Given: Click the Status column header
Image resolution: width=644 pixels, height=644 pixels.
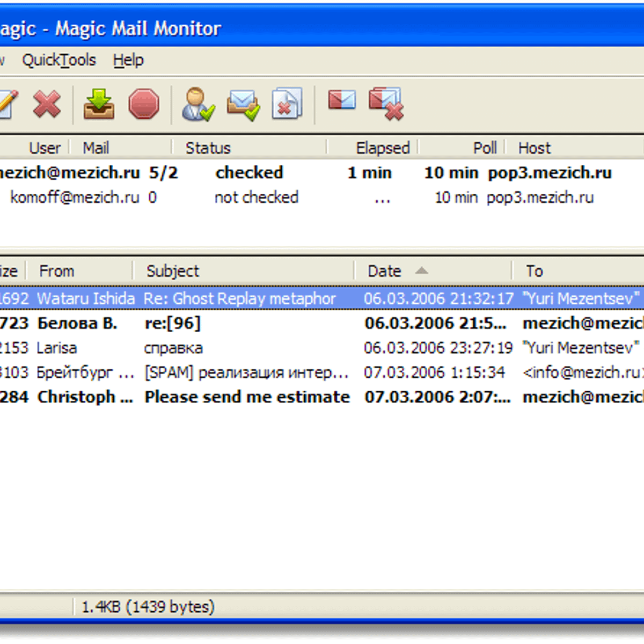Looking at the screenshot, I should [x=208, y=148].
